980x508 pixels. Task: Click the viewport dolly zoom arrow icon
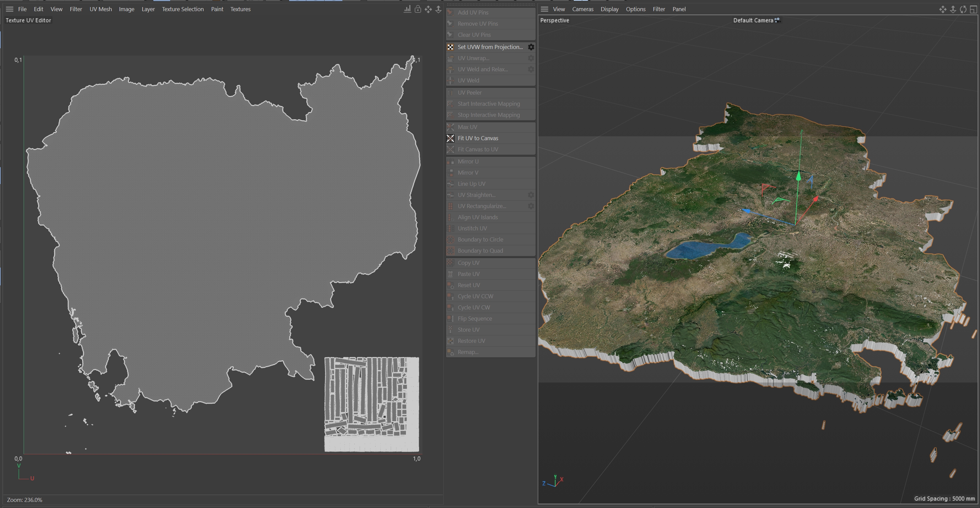(953, 9)
